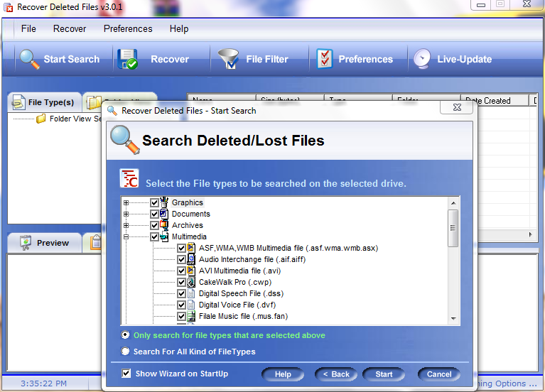Select the Digital Voice File (.dvf) row
Image resolution: width=545 pixels, height=392 pixels.
pyautogui.click(x=237, y=305)
